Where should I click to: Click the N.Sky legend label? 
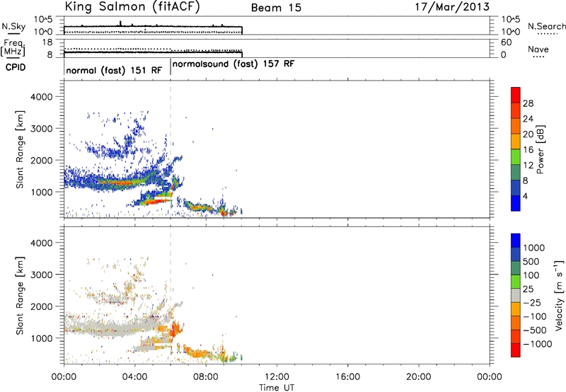13,26
